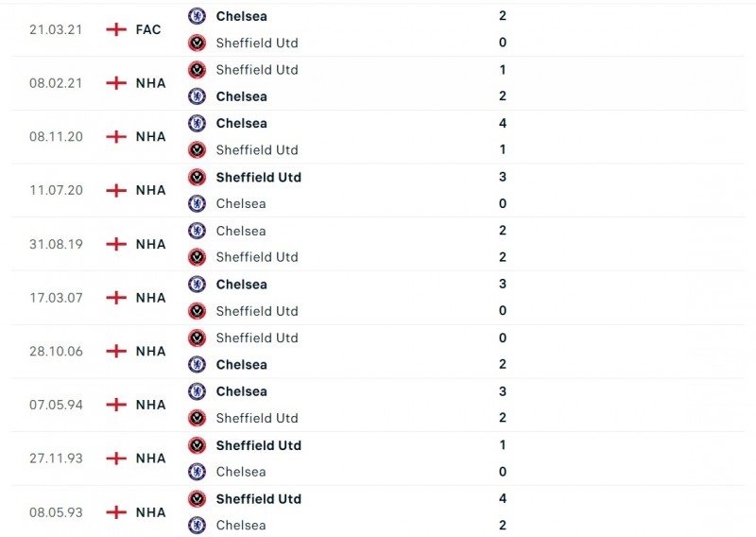Open Sheffield Utd link in 27.11.93 match
The width and height of the screenshot is (756, 537).
point(258,445)
